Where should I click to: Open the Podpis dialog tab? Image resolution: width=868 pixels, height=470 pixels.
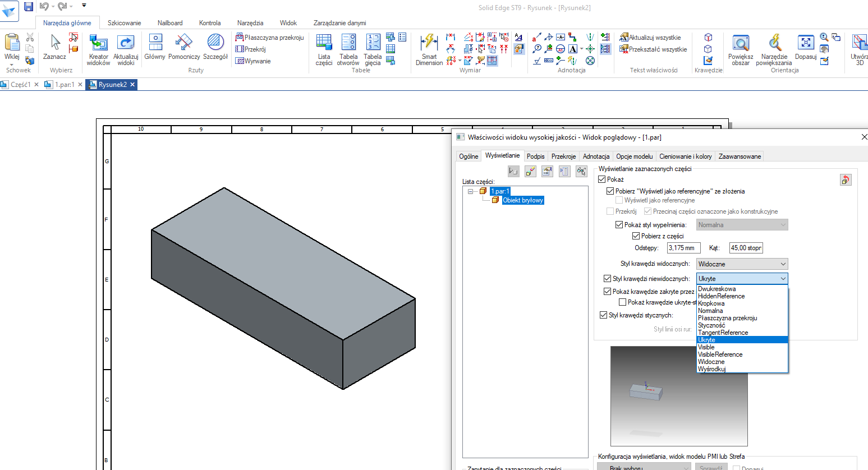(536, 156)
